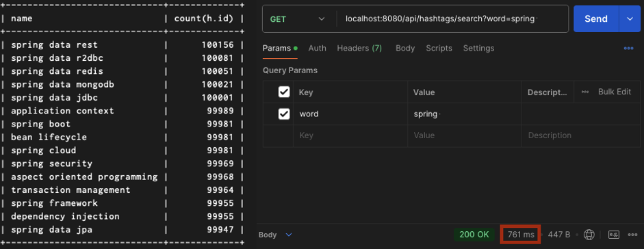Select the spring data redis row

123,71
